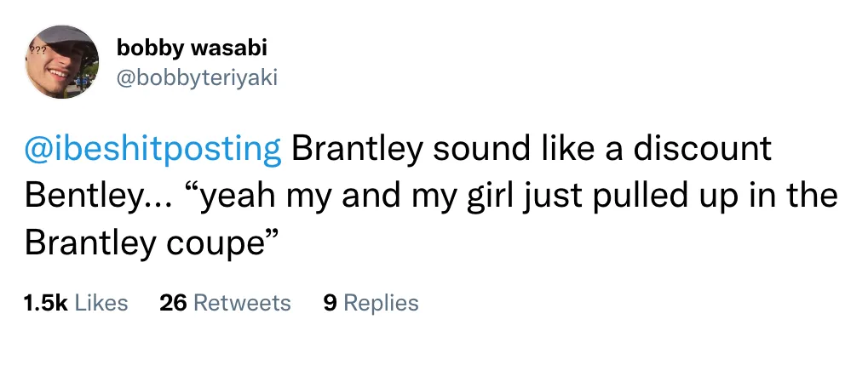
Task: Open the Replies label
Action: click(381, 303)
